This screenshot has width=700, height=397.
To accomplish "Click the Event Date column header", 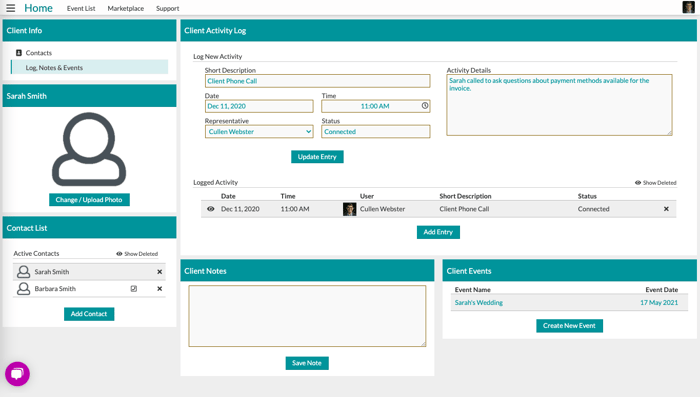I will pyautogui.click(x=662, y=289).
